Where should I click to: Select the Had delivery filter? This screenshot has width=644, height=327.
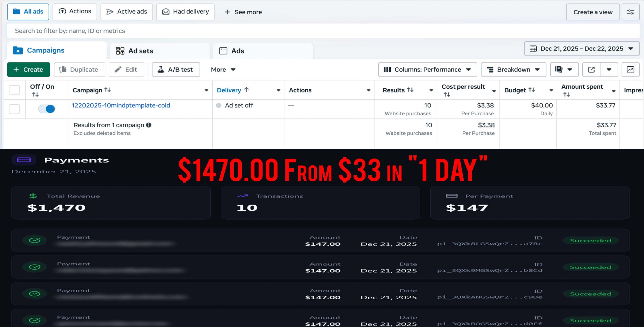pos(185,12)
